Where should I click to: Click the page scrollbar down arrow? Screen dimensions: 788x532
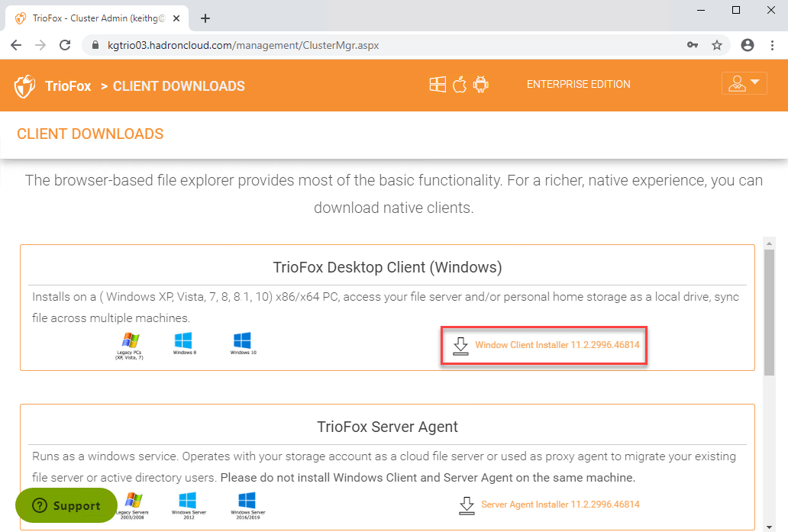tap(769, 526)
